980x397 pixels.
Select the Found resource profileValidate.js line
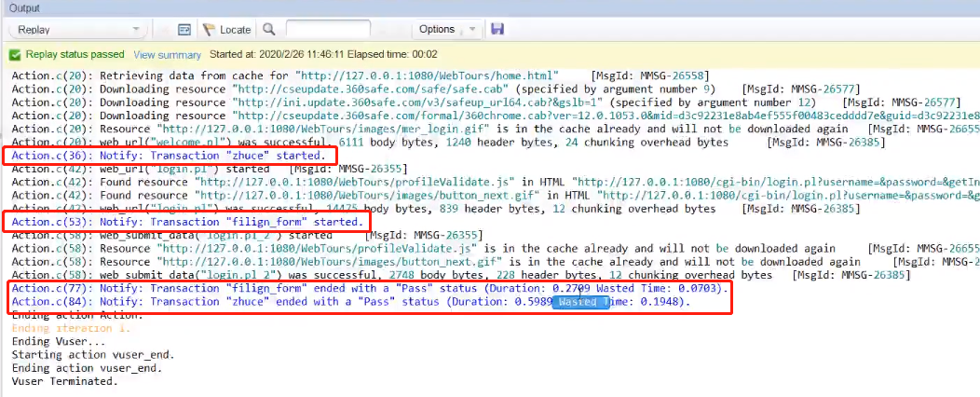point(496,182)
